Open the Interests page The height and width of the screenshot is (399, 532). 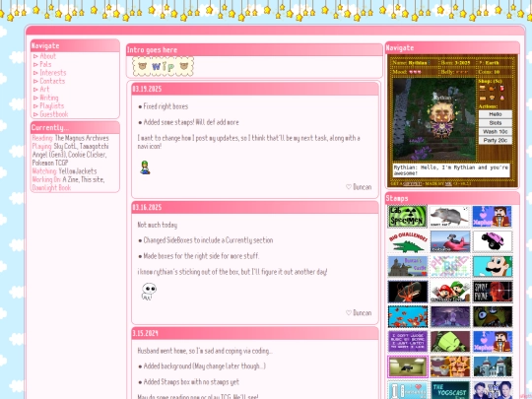(53, 73)
